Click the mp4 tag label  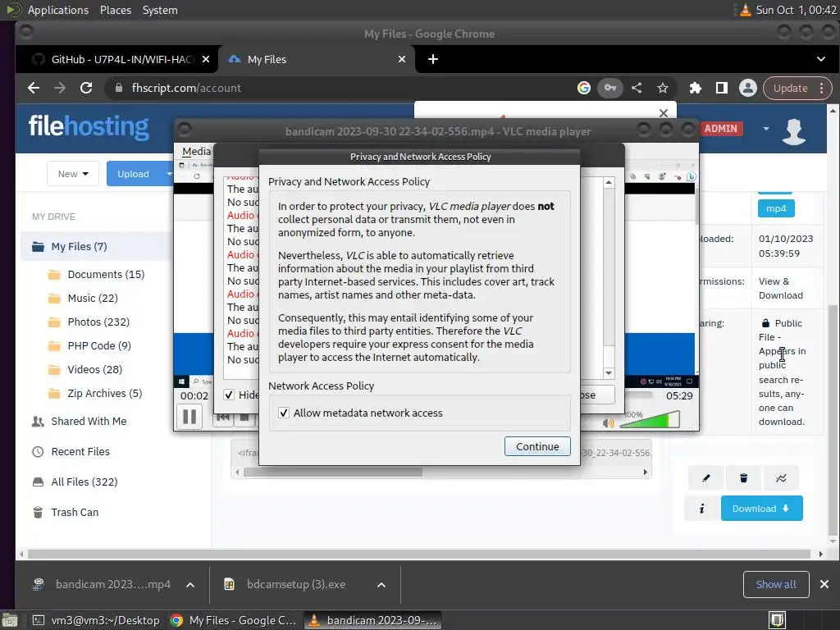(x=776, y=208)
